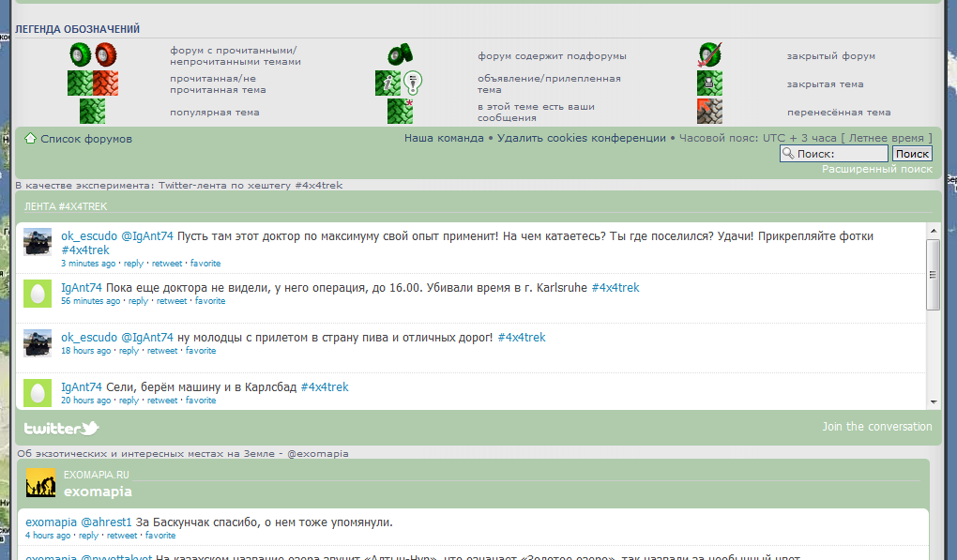
Task: Focus the Поиск search input field
Action: (834, 154)
